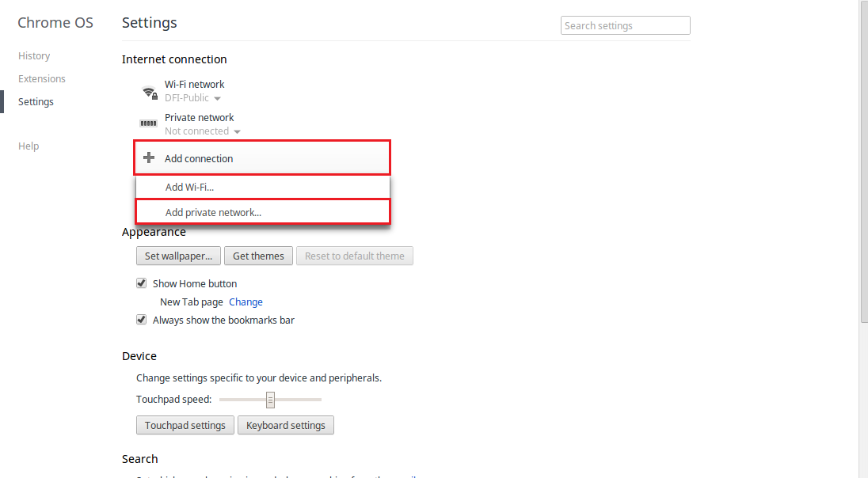Adjust the Touchpad speed slider

(x=269, y=399)
